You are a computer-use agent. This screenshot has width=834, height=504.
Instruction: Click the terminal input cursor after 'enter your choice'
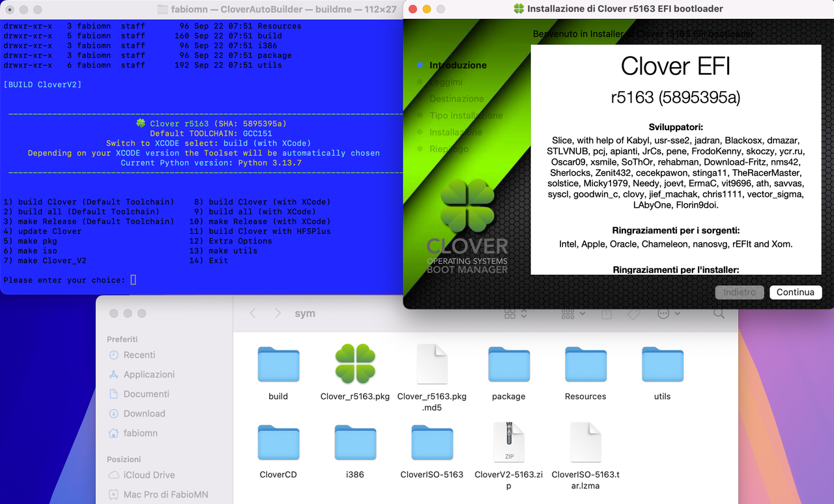click(133, 280)
